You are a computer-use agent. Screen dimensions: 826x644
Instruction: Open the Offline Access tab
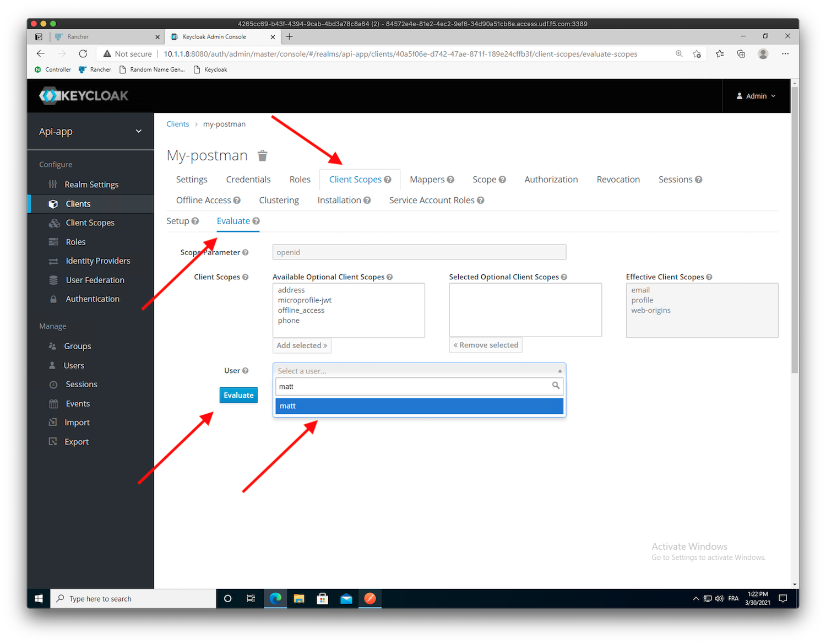click(204, 201)
